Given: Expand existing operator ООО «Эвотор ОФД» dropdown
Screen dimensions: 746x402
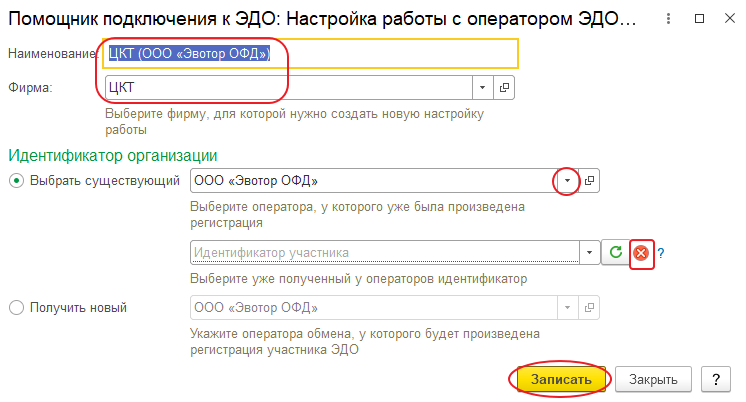Looking at the screenshot, I should pyautogui.click(x=567, y=180).
